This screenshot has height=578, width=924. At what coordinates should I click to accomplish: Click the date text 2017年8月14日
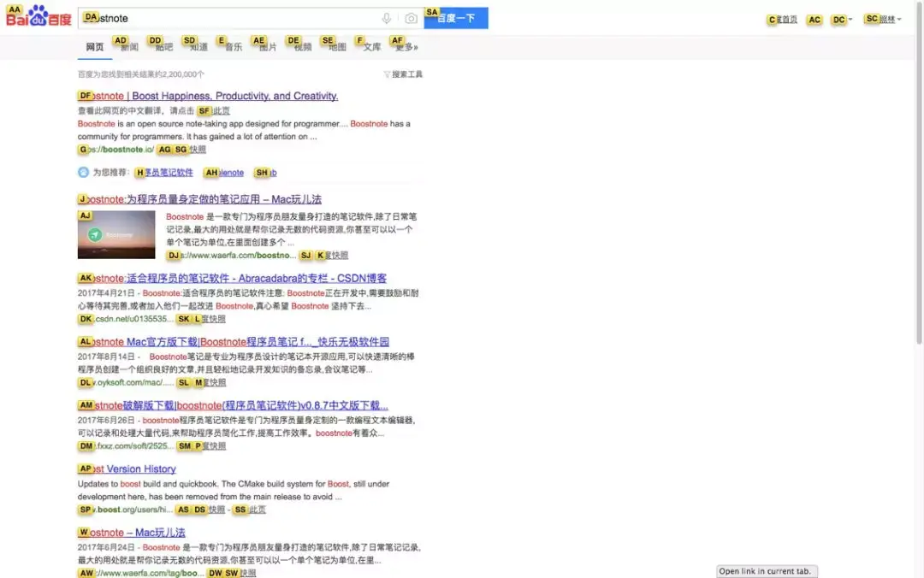[106, 357]
